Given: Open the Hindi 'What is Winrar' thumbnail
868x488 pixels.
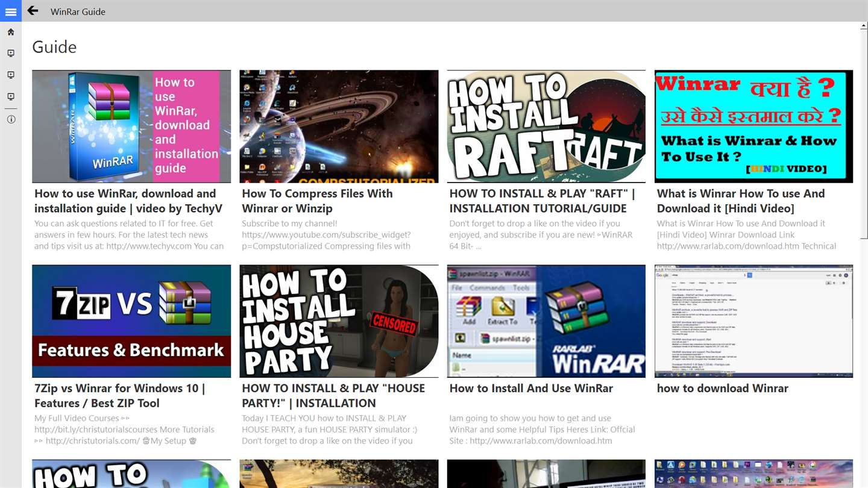Looking at the screenshot, I should [x=753, y=127].
